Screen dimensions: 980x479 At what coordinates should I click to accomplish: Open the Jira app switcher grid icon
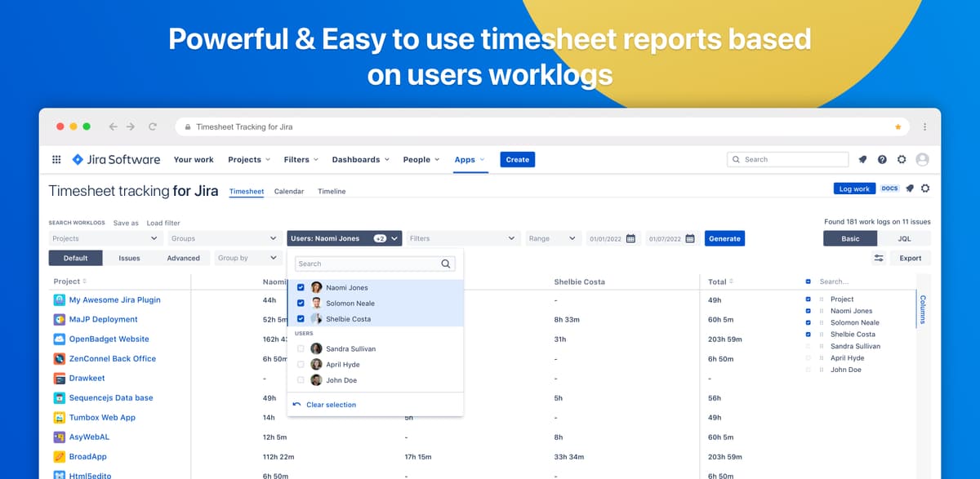pyautogui.click(x=56, y=160)
